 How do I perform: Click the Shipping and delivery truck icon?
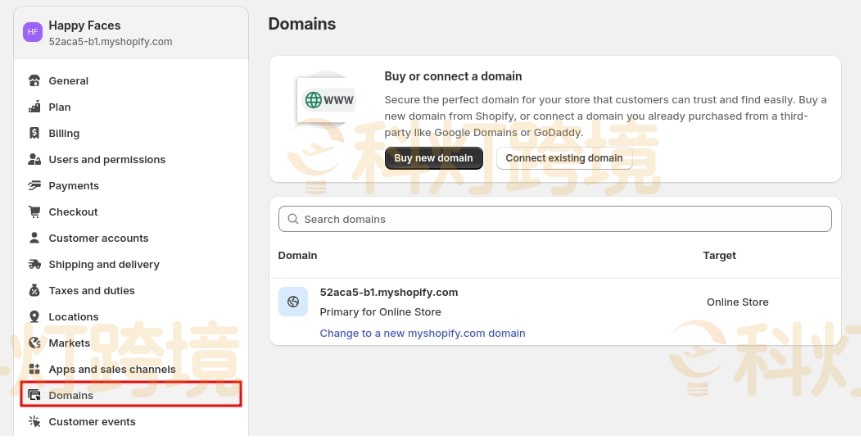pos(35,264)
